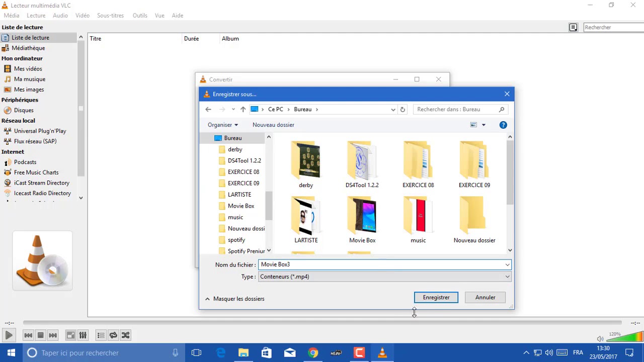Expand address bar path dropdown

393,109
